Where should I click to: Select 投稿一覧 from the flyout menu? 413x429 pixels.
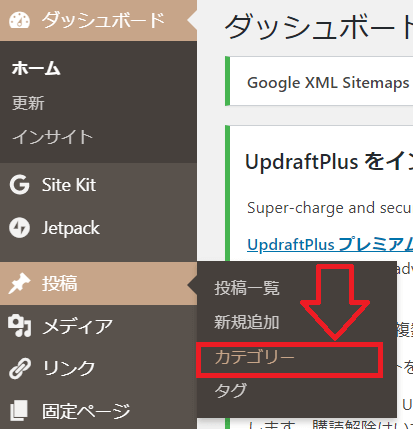(x=247, y=288)
